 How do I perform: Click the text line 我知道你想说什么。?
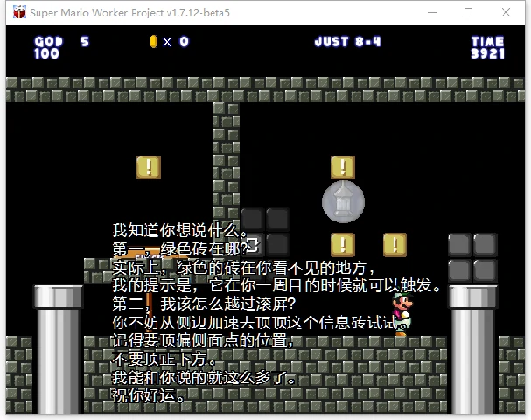180,231
